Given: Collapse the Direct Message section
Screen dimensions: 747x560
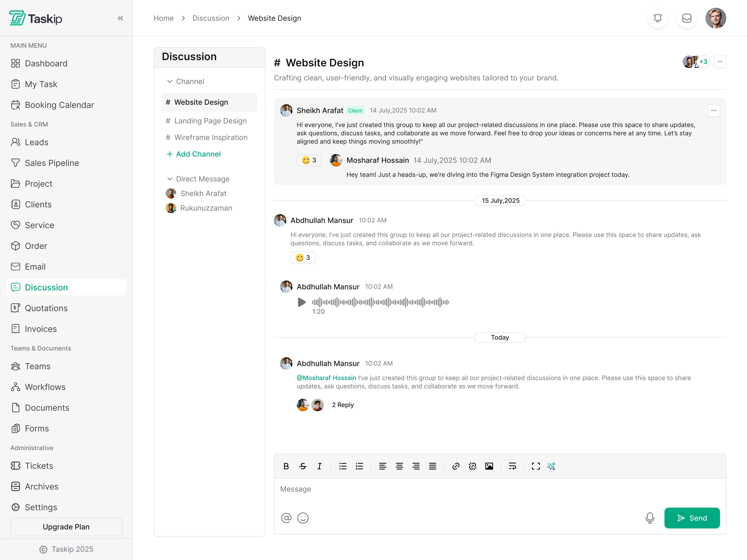Looking at the screenshot, I should point(170,179).
